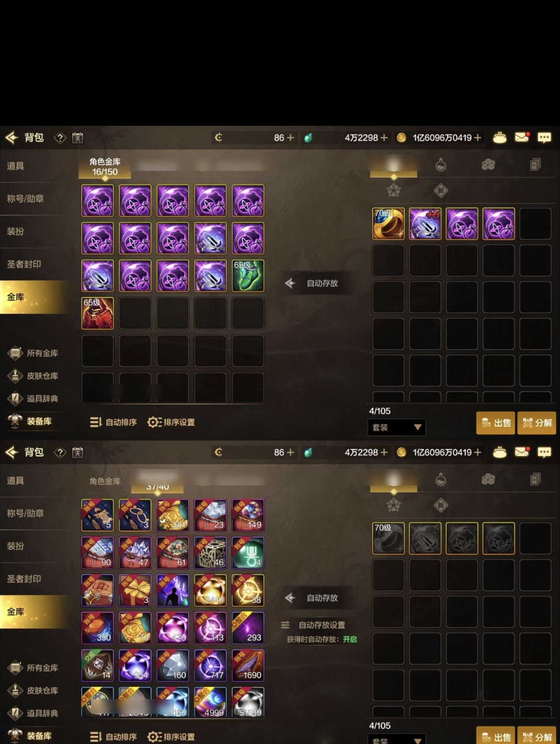Select the vault item with count 1690

pos(248,666)
